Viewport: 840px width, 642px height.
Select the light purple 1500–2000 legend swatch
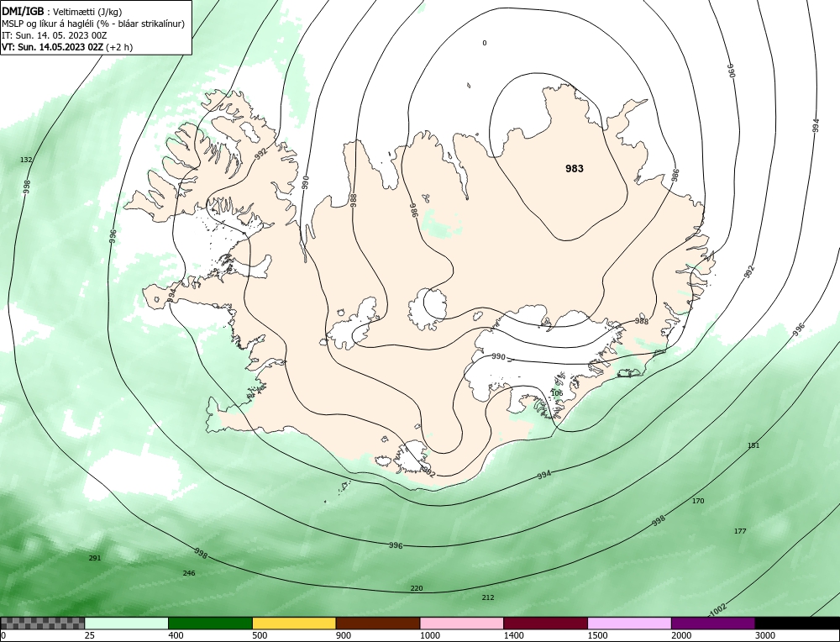click(629, 624)
